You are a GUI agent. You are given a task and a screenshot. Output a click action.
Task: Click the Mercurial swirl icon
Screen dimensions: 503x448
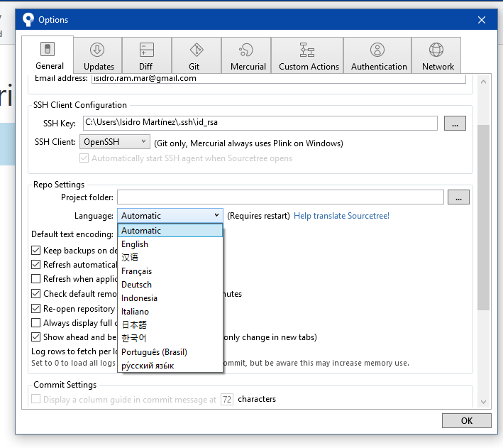[246, 50]
